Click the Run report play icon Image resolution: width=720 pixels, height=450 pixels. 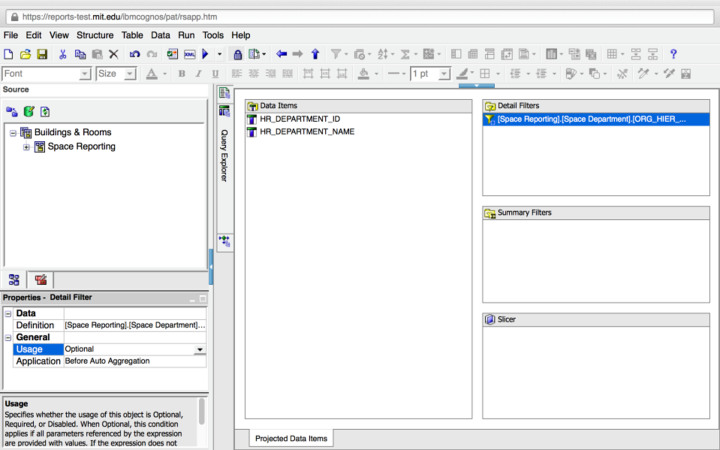205,54
